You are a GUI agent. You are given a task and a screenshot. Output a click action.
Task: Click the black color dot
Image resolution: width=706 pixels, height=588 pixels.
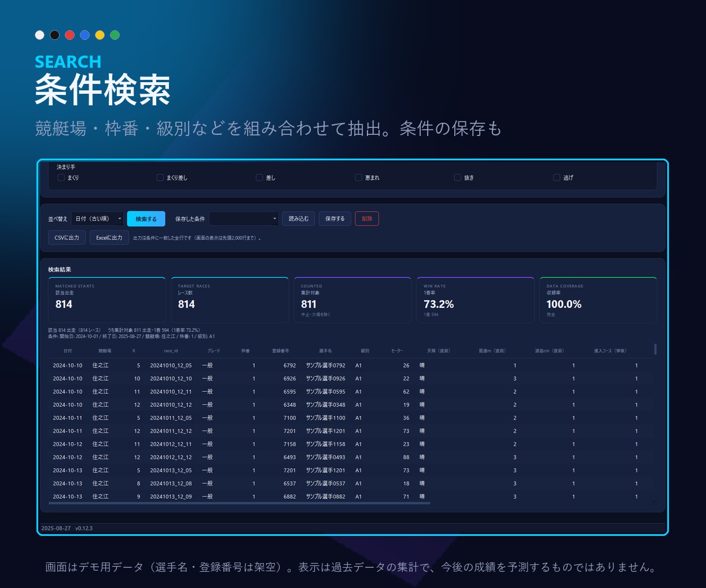(x=54, y=35)
